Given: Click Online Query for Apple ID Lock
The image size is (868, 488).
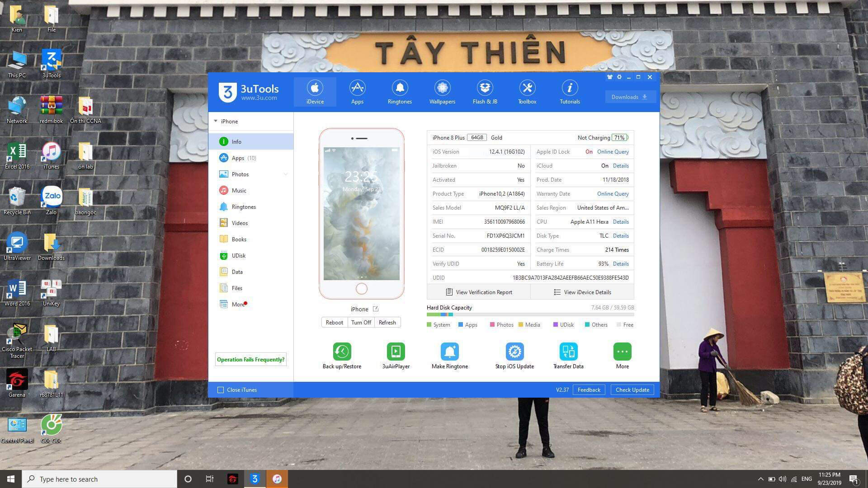Looking at the screenshot, I should [x=613, y=152].
